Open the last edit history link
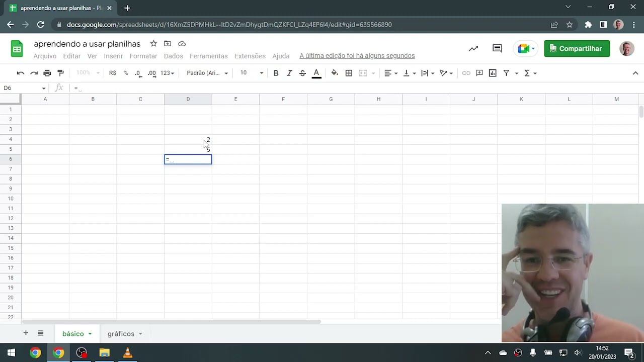The image size is (644, 362). click(x=357, y=56)
